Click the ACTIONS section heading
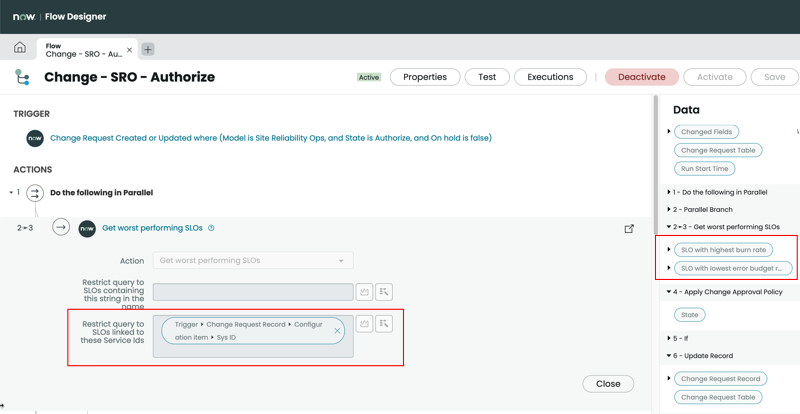The width and height of the screenshot is (800, 414). click(x=33, y=169)
